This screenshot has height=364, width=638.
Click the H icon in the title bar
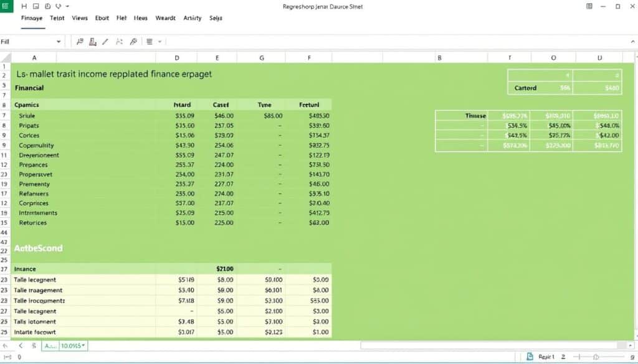[24, 6]
